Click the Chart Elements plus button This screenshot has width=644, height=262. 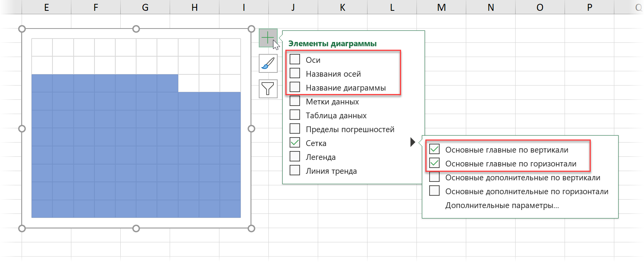[x=268, y=38]
